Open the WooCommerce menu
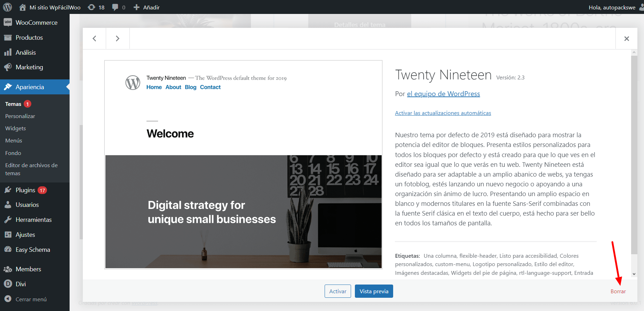644x311 pixels. click(37, 22)
